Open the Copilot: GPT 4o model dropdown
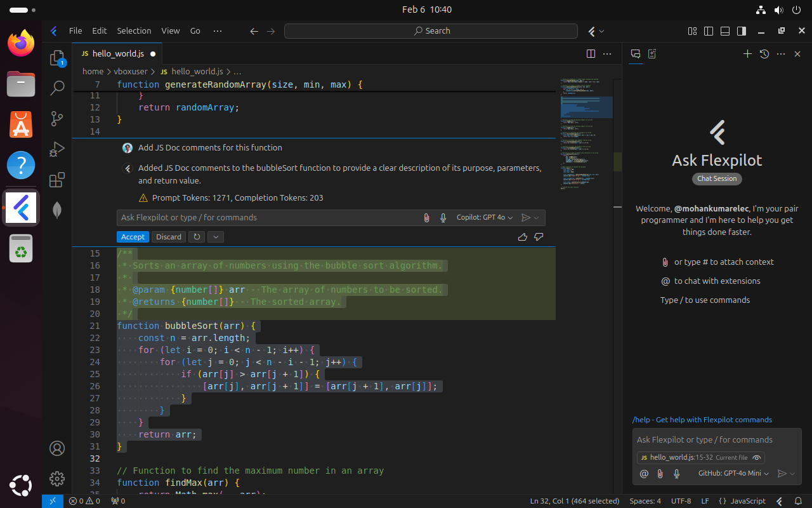This screenshot has width=812, height=508. (x=484, y=217)
